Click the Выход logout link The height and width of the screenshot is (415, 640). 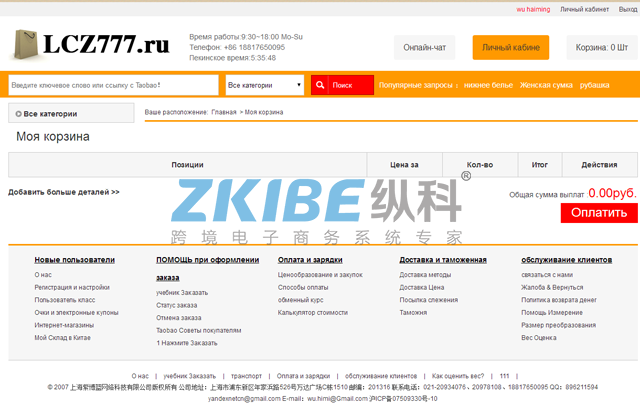tap(628, 9)
